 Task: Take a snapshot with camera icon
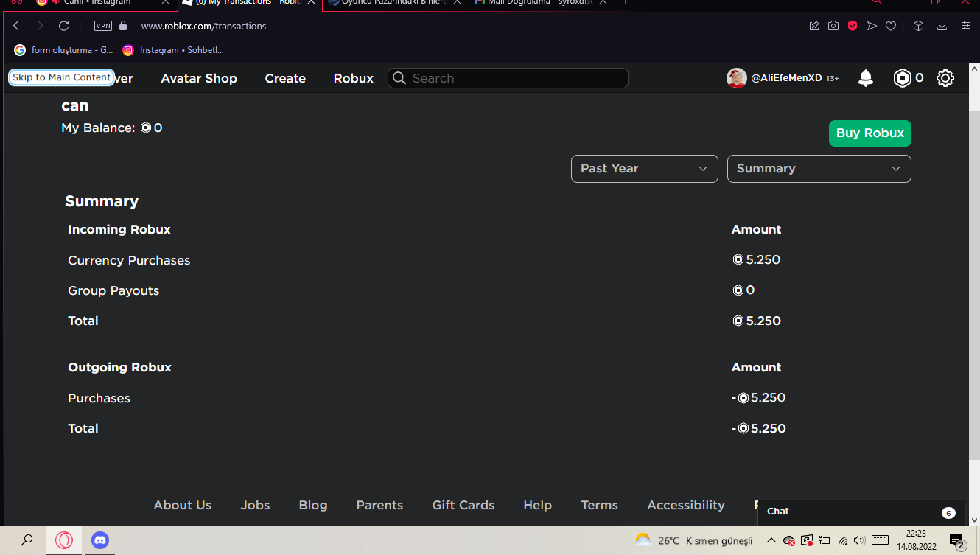click(x=833, y=26)
